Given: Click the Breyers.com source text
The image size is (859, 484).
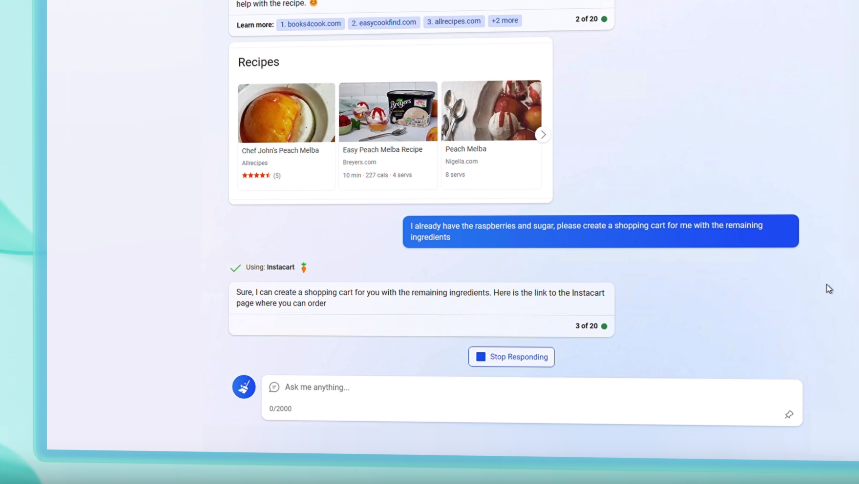Looking at the screenshot, I should click(x=359, y=162).
